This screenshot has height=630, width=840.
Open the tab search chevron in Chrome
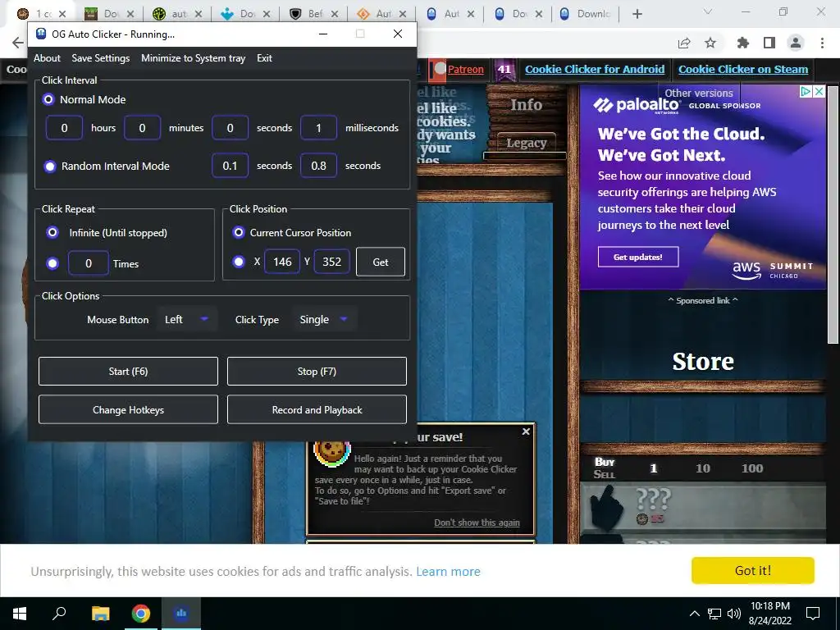(x=708, y=11)
